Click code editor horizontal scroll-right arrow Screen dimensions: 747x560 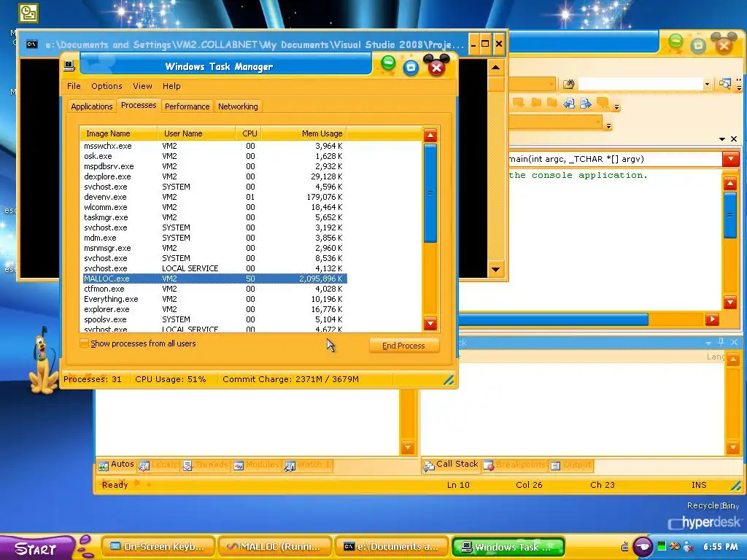(x=712, y=319)
